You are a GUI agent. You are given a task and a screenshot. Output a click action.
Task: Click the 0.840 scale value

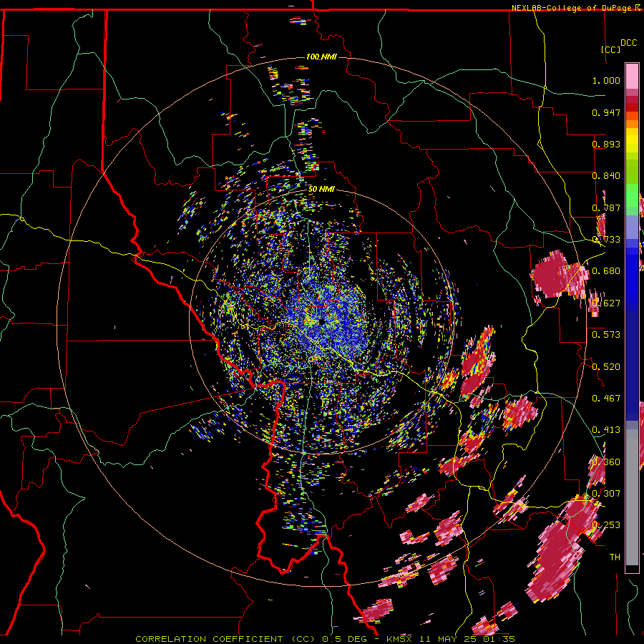click(x=606, y=176)
